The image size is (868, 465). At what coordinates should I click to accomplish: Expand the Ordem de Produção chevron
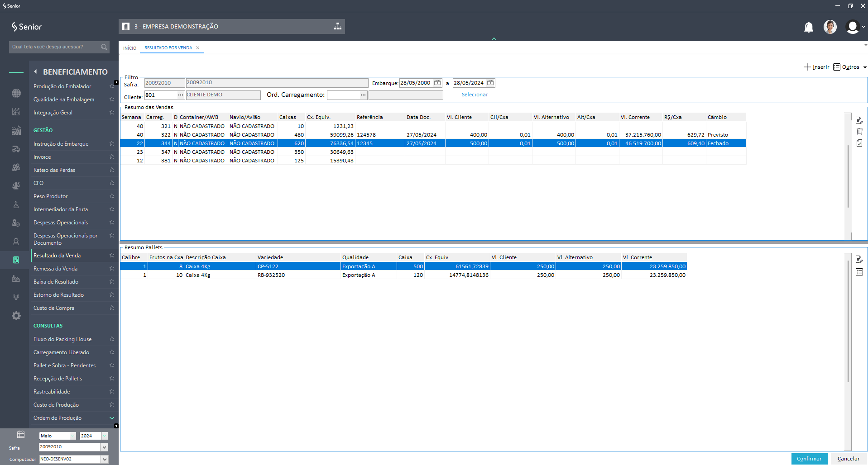111,418
